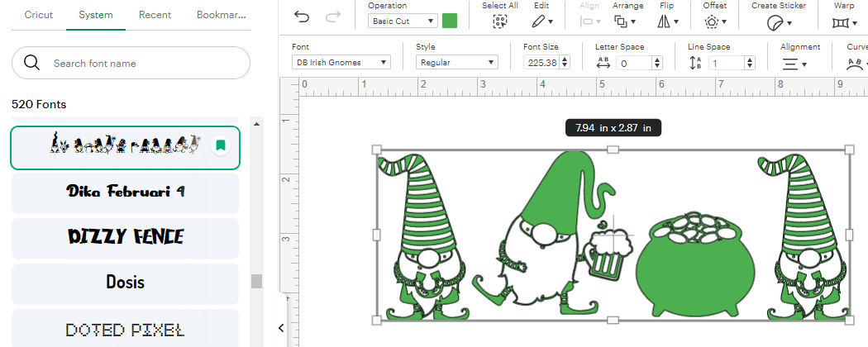Open the Warp tool

pyautogui.click(x=843, y=21)
